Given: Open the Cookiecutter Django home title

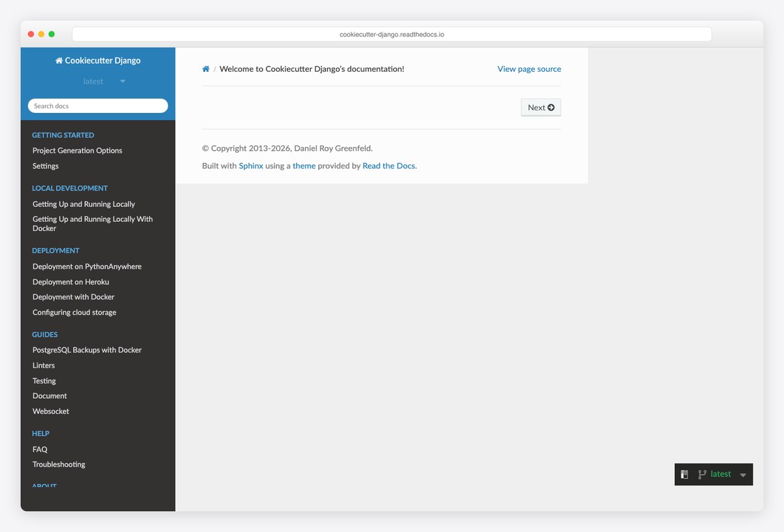Looking at the screenshot, I should click(x=98, y=61).
